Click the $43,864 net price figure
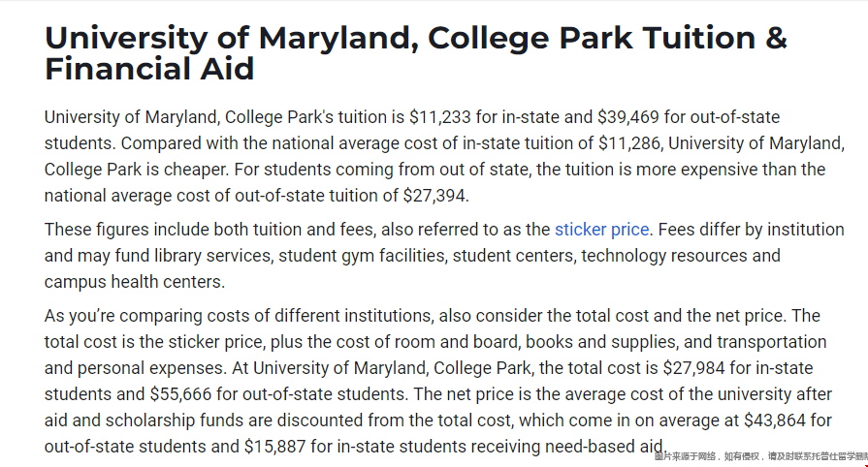868x467 pixels. (775, 420)
